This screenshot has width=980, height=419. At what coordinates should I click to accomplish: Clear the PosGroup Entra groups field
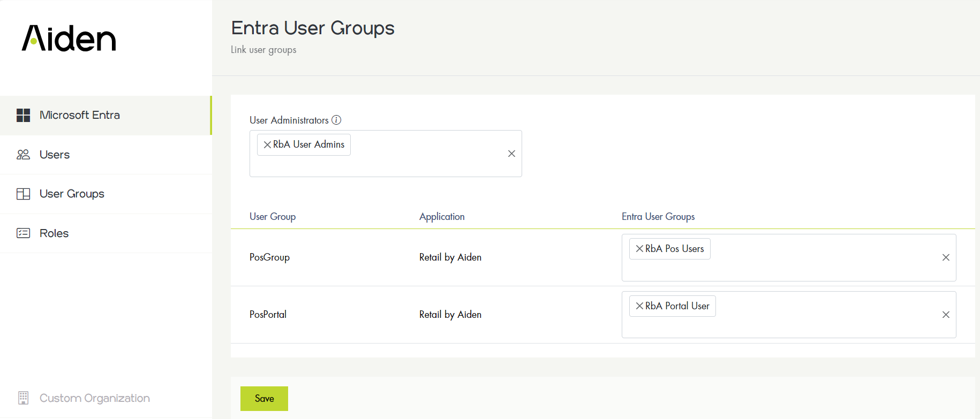(x=946, y=257)
